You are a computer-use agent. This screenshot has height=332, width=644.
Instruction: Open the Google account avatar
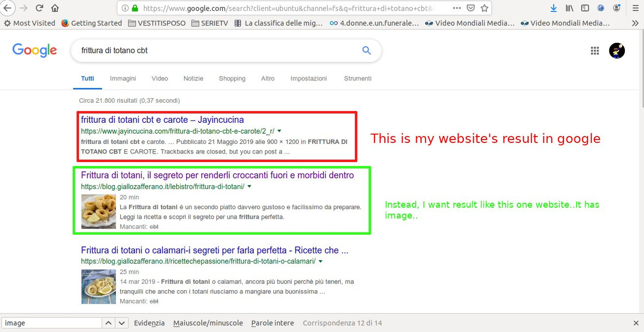click(x=617, y=50)
